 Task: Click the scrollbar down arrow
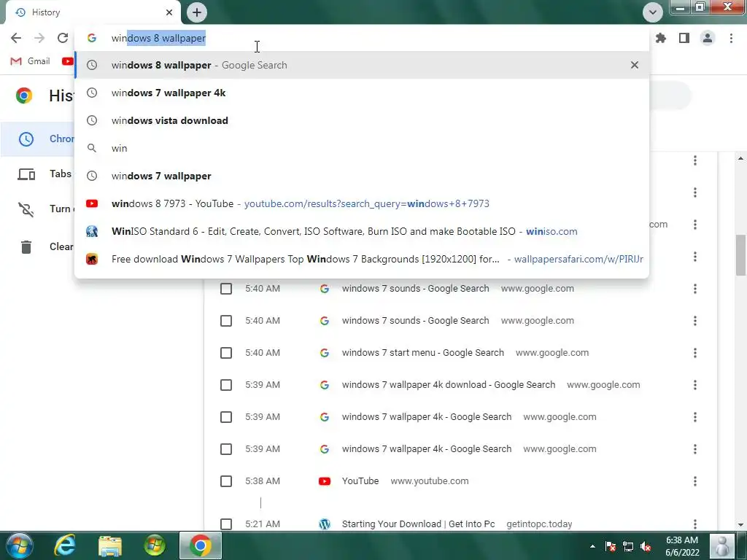coord(740,525)
